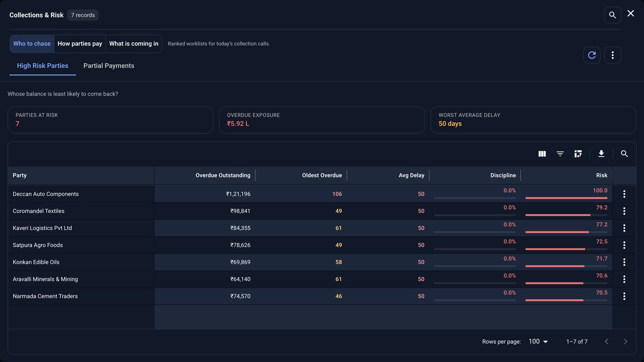
Task: Open the table search icon
Action: point(624,154)
